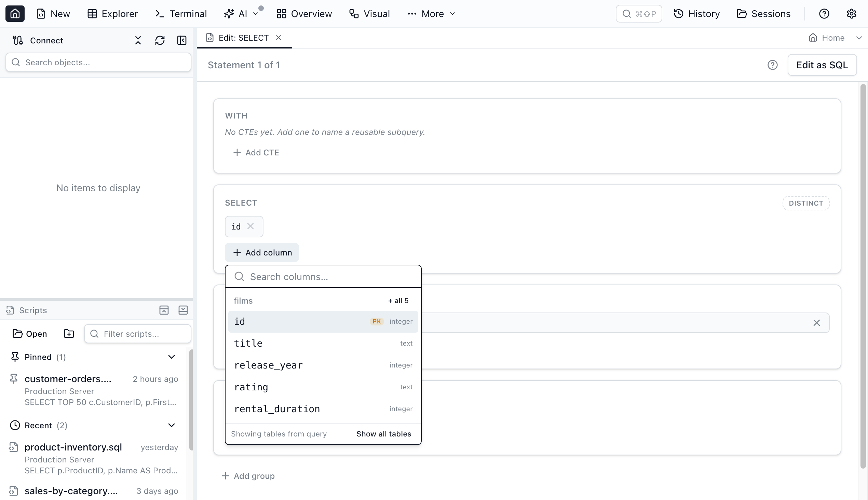Open help from the top bar
This screenshot has height=500, width=868.
(824, 14)
